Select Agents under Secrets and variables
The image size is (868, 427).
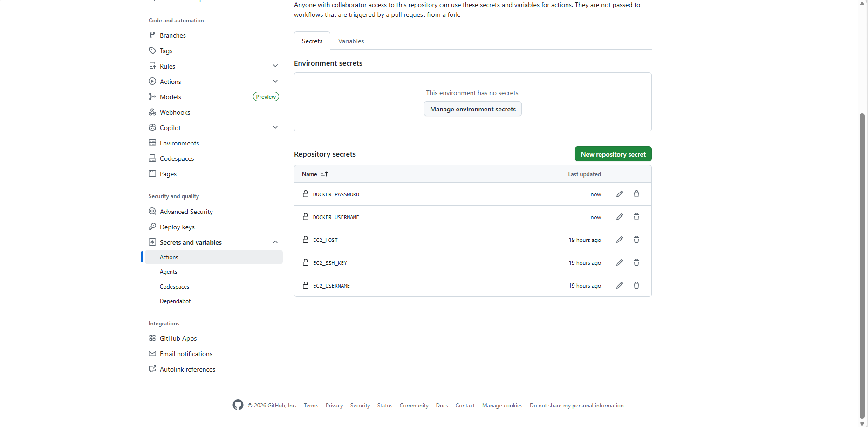(214, 272)
